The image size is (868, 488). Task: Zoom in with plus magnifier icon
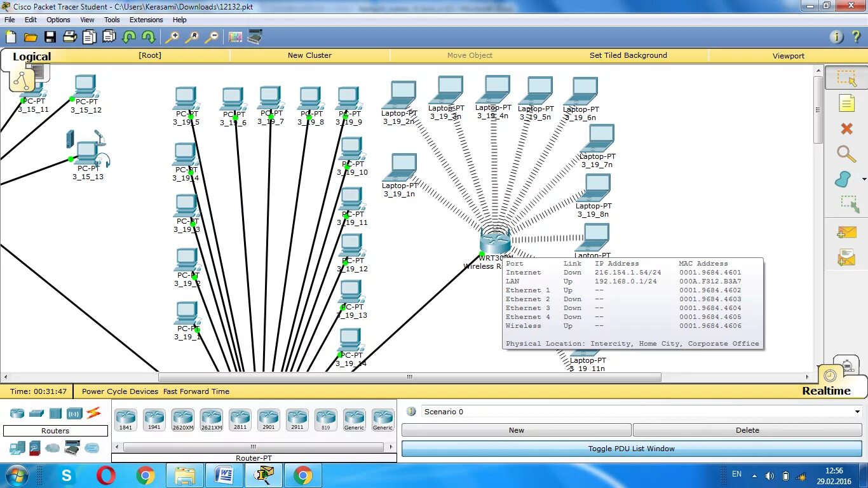pos(172,37)
